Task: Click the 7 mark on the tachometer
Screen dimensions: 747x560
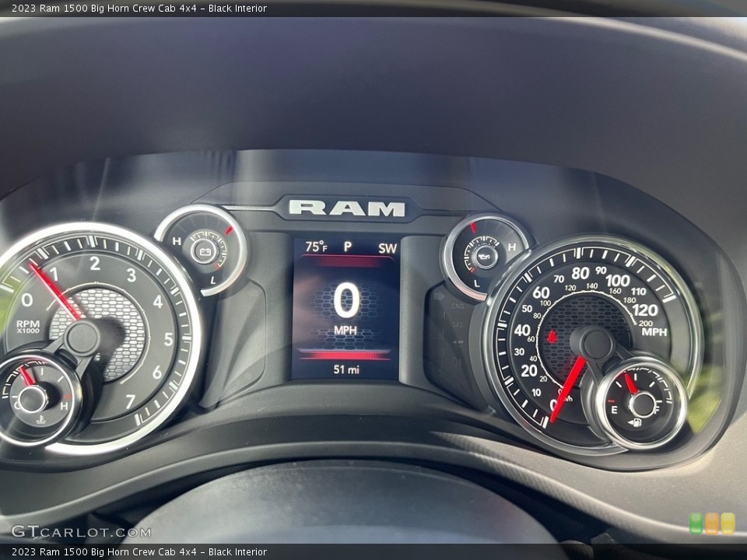Action: click(130, 402)
